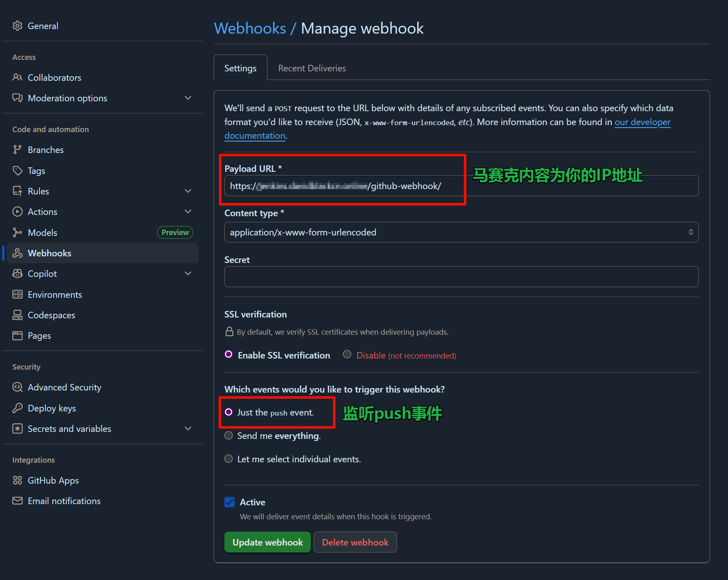Screen dimensions: 728x580
Task: Open the Content type dropdown
Action: pyautogui.click(x=461, y=232)
